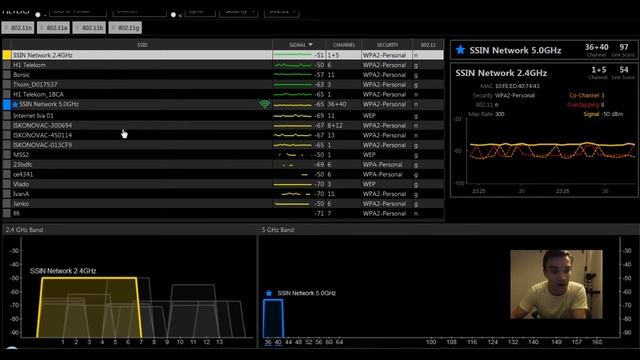
Task: Click the Co-Channel 3 label
Action: (x=587, y=95)
